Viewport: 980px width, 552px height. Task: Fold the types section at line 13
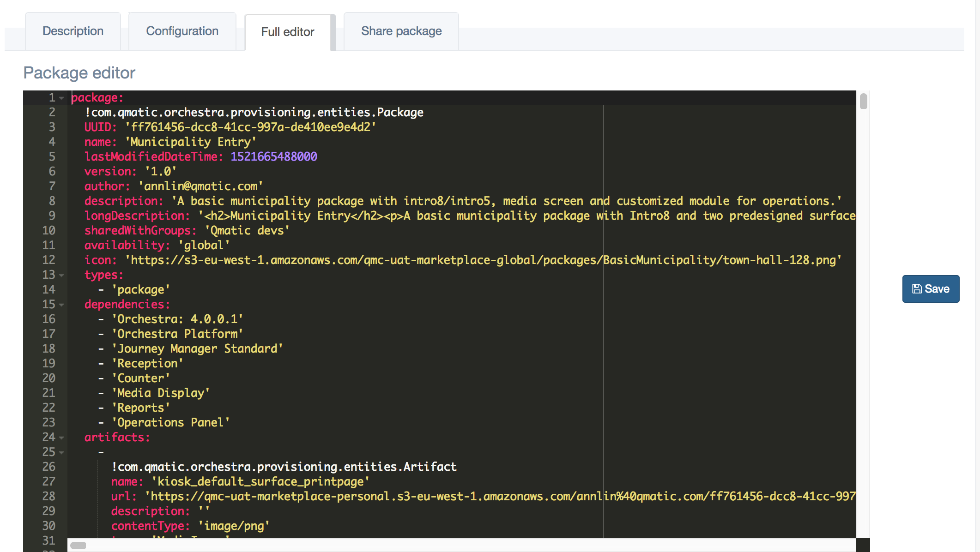tap(62, 275)
